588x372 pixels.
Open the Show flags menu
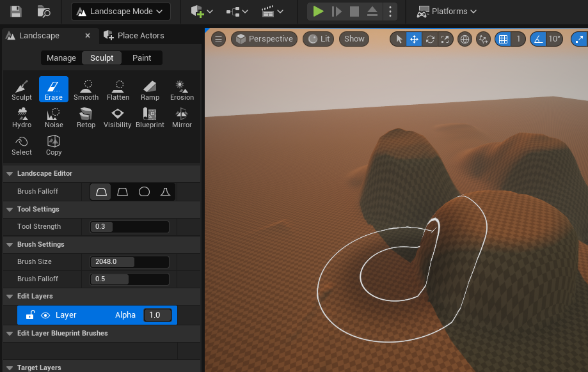354,39
